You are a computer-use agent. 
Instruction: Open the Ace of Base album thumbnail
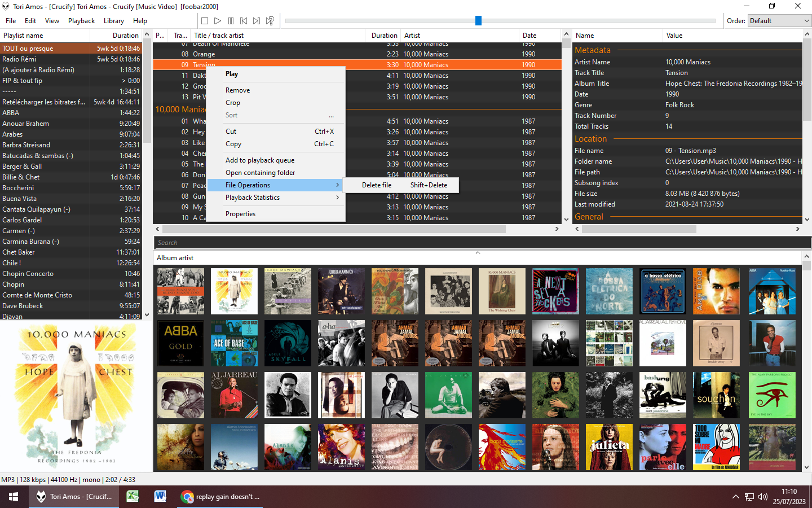click(x=234, y=343)
